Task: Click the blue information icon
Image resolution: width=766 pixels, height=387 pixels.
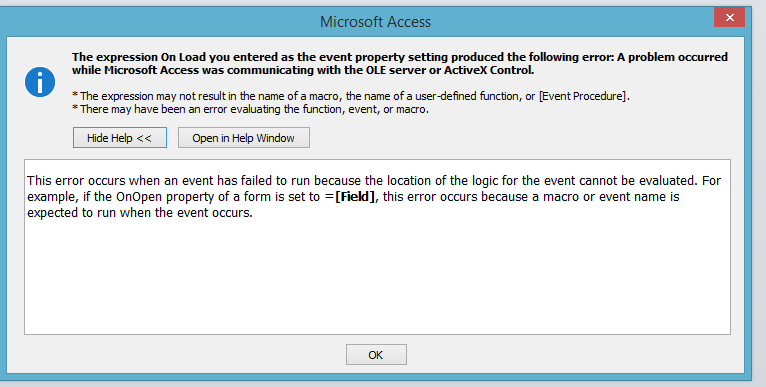Action: [40, 82]
